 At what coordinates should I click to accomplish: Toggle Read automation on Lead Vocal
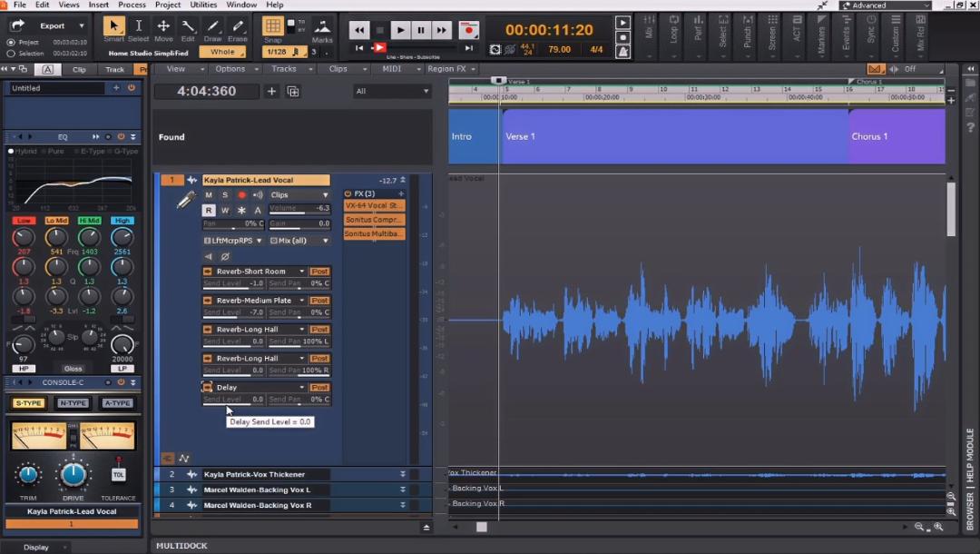[209, 210]
